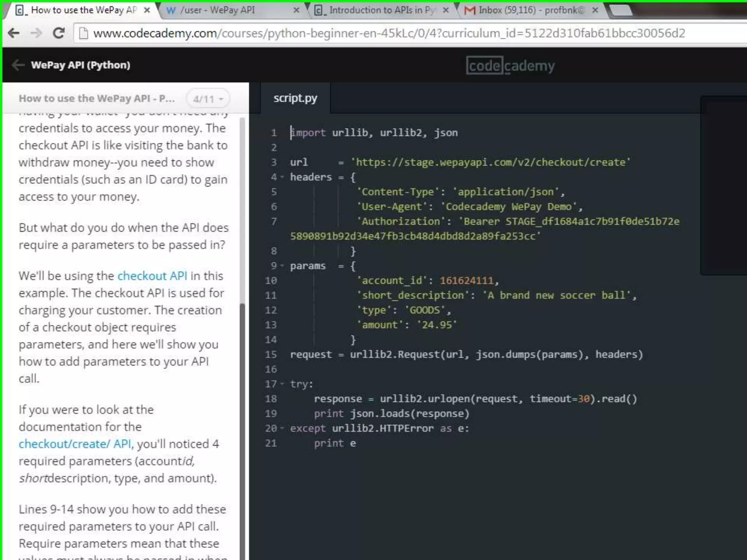The height and width of the screenshot is (560, 747).
Task: Switch to 'Introduction to APIs in Py' tab
Action: click(x=382, y=10)
